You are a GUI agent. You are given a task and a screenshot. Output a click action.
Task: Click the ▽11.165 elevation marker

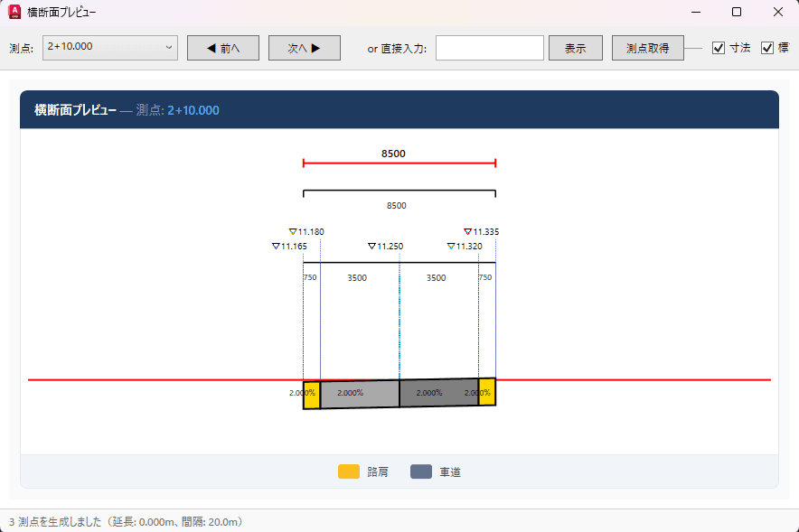[289, 246]
